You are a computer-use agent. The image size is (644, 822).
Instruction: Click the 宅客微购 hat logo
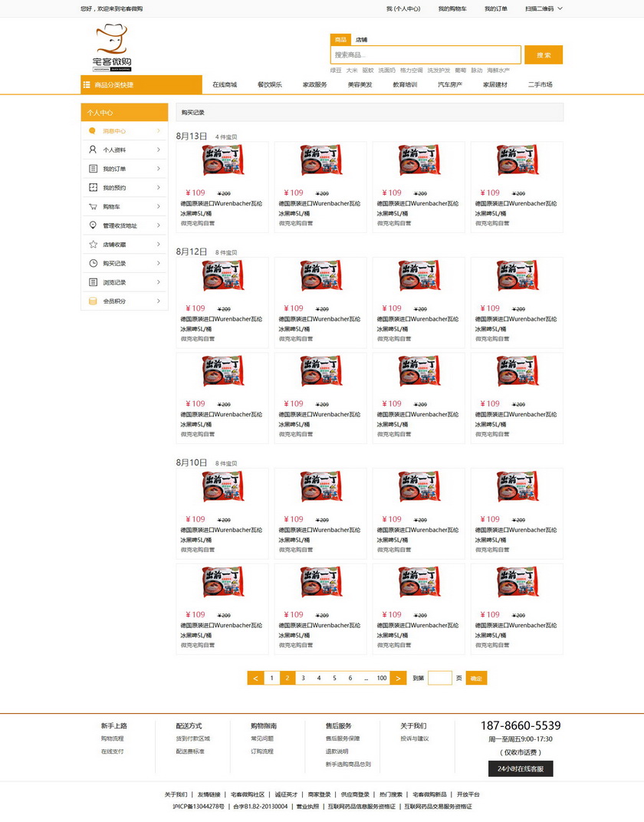pos(112,48)
